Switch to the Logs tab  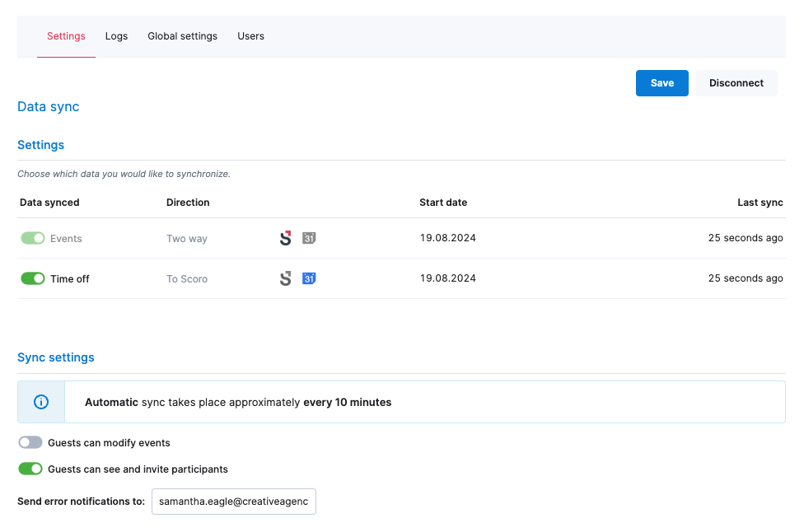116,36
